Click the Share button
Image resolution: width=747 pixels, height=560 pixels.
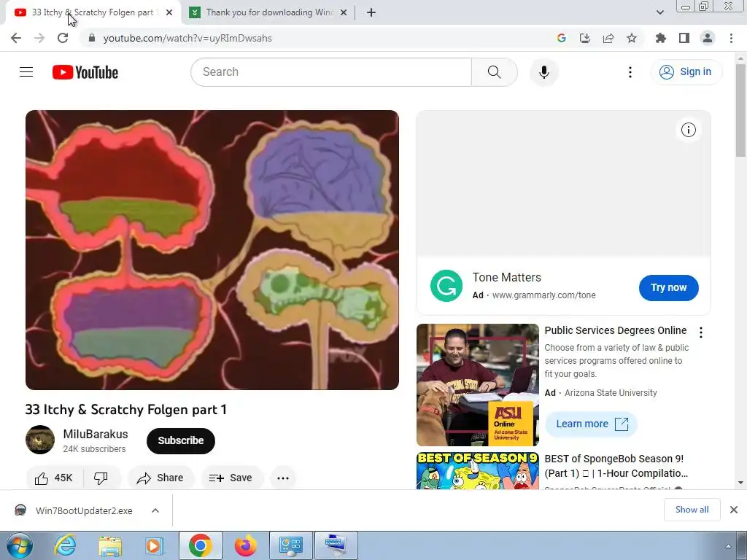[x=160, y=478]
